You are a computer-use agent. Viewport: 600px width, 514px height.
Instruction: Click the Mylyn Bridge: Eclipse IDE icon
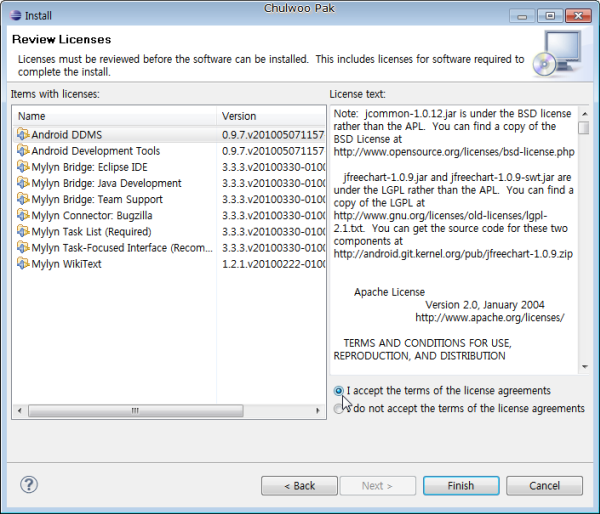click(x=23, y=167)
